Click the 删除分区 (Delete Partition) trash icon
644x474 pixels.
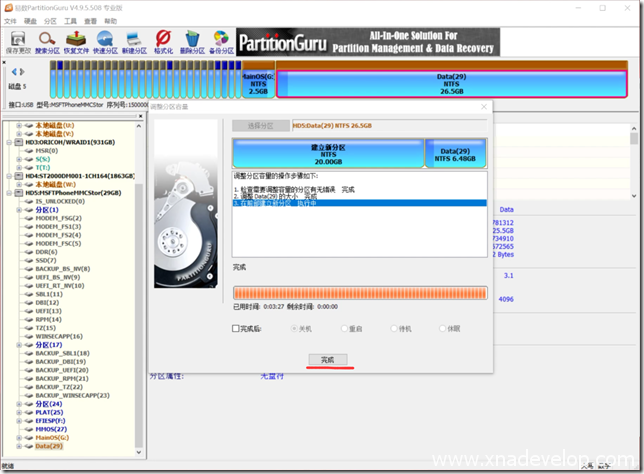pos(192,41)
